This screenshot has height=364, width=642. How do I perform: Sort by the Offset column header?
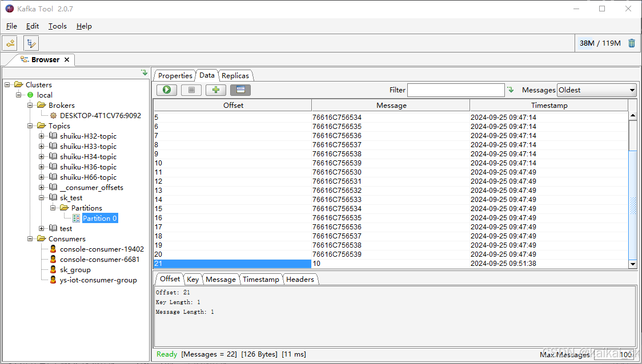(232, 105)
